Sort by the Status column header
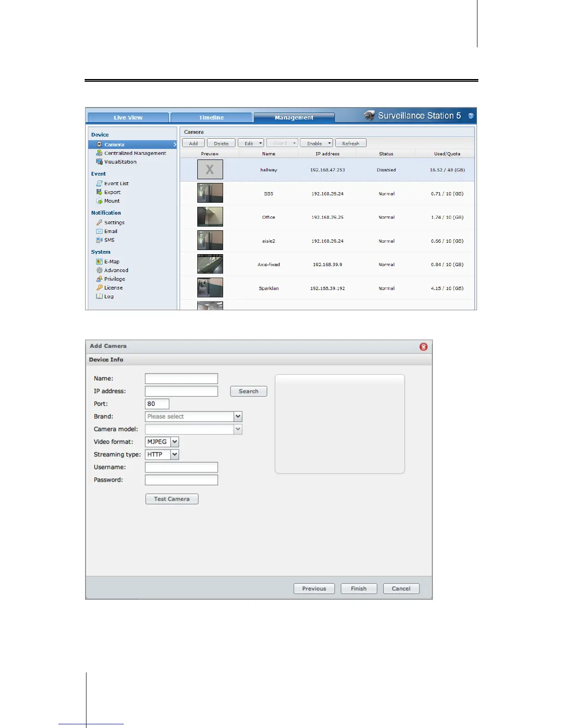 coord(386,154)
